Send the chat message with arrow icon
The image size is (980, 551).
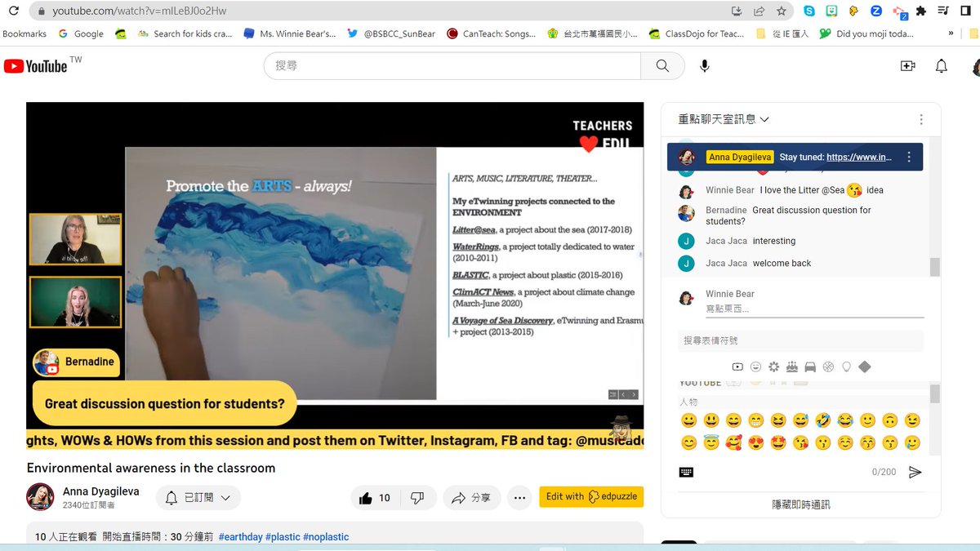(x=915, y=472)
